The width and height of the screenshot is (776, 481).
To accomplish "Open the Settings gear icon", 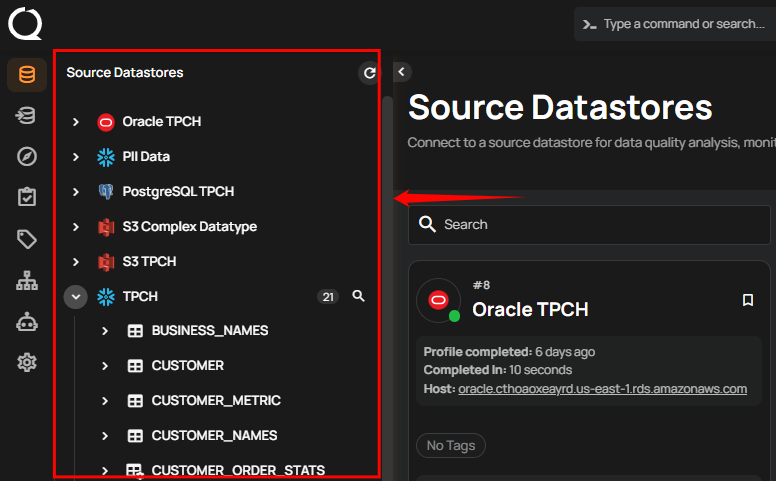I will (27, 363).
